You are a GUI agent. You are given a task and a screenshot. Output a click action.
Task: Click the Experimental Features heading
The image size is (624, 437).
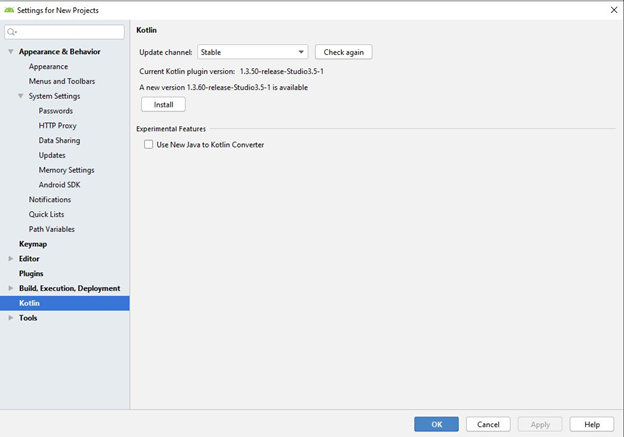pos(171,129)
